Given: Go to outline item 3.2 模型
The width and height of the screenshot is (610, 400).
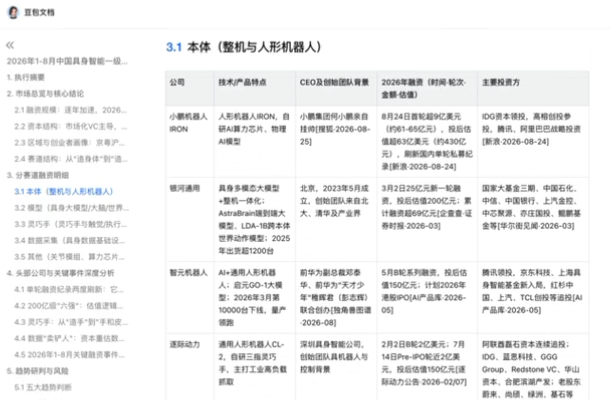Looking at the screenshot, I should (71, 208).
